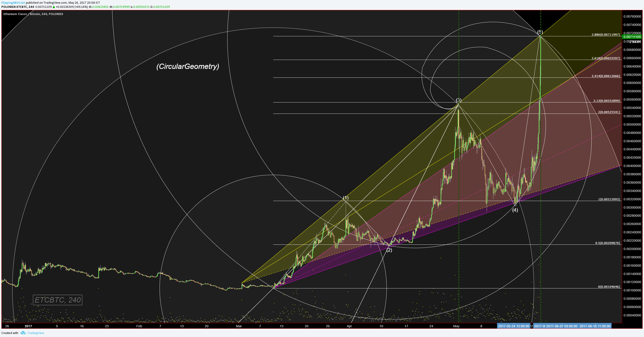
Task: Click the highlighted 2017-06-16 11:00:00 time label
Action: click(x=595, y=326)
